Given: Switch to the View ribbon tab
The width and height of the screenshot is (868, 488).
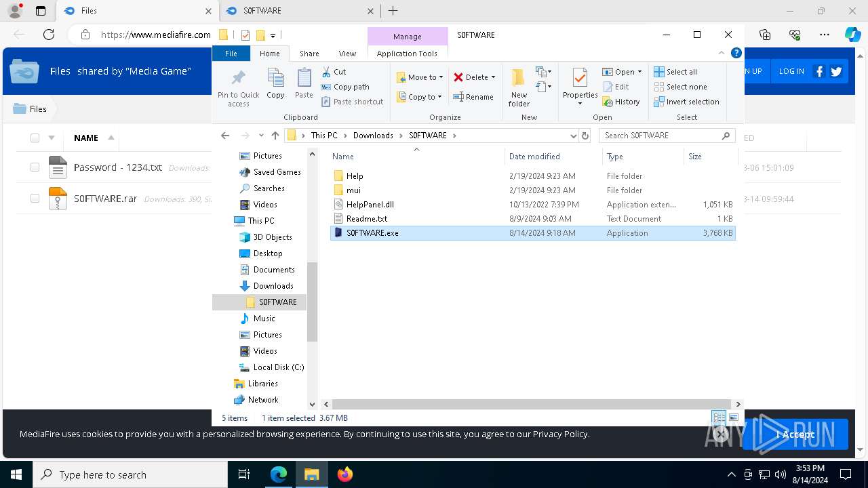Looking at the screenshot, I should coord(347,54).
